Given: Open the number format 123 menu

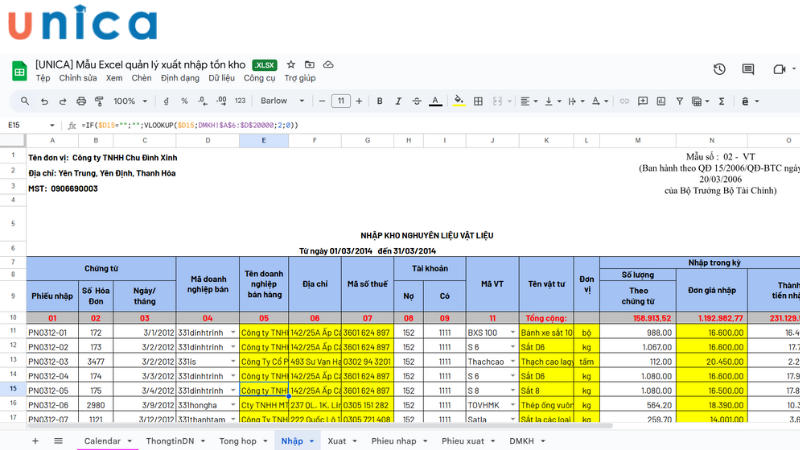Looking at the screenshot, I should 240,101.
